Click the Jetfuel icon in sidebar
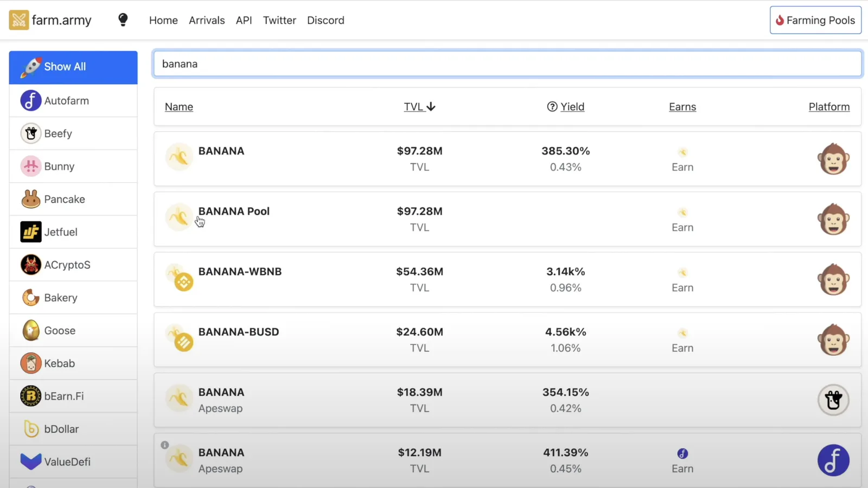Image resolution: width=868 pixels, height=488 pixels. [x=31, y=232]
